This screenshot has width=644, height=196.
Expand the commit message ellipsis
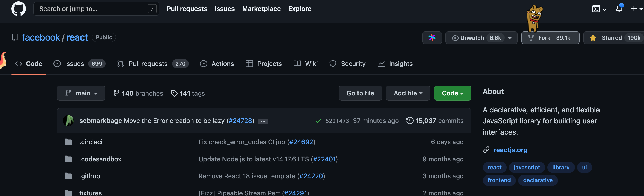click(263, 121)
